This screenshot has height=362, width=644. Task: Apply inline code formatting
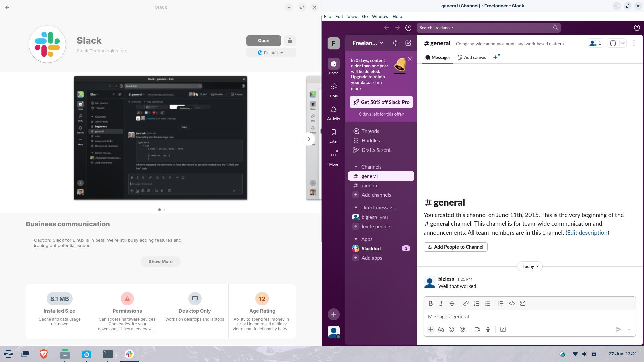click(x=512, y=303)
